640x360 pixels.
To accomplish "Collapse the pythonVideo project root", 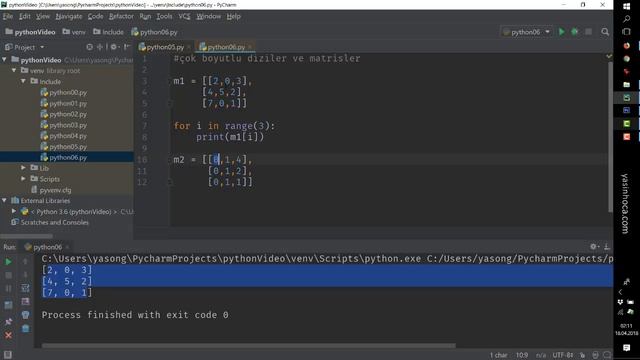I will click(x=4, y=60).
